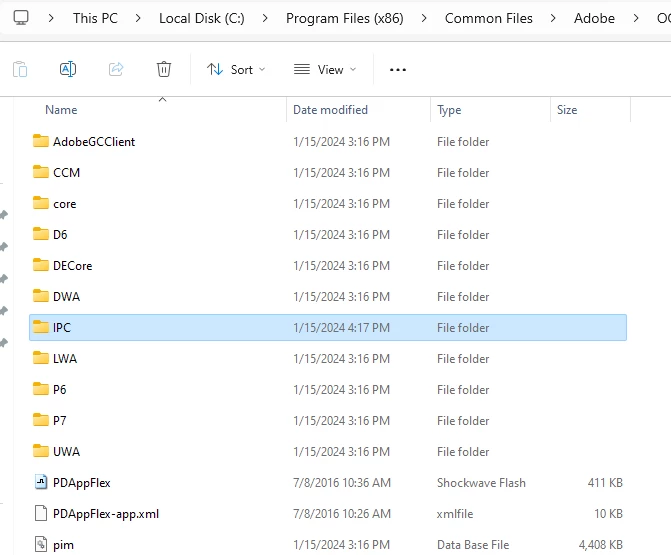Screen dimensions: 671x555
Task: Select the AdobeGCClient folder icon
Action: (x=41, y=141)
